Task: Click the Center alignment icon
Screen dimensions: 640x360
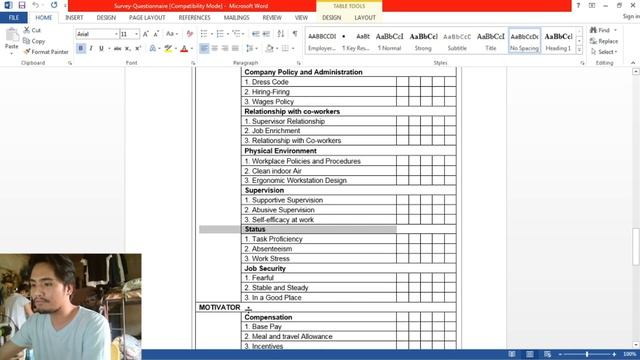Action: [x=214, y=49]
